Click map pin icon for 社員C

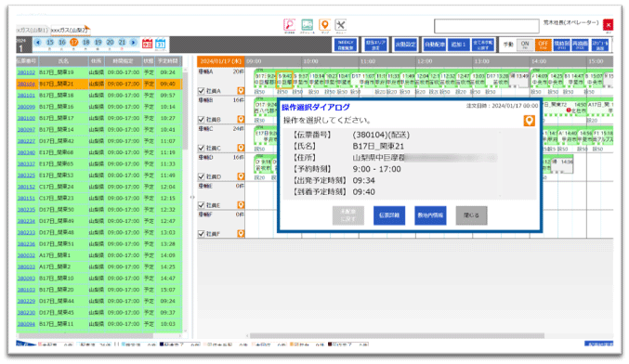(241, 148)
